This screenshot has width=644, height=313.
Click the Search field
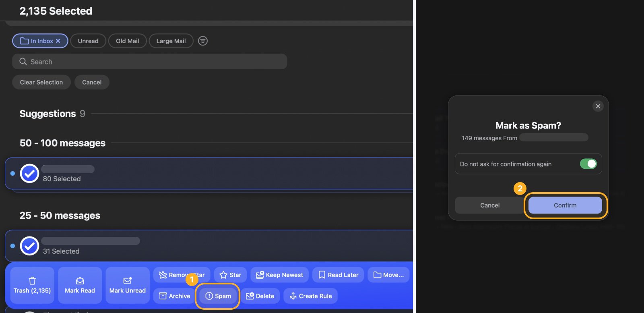click(150, 62)
